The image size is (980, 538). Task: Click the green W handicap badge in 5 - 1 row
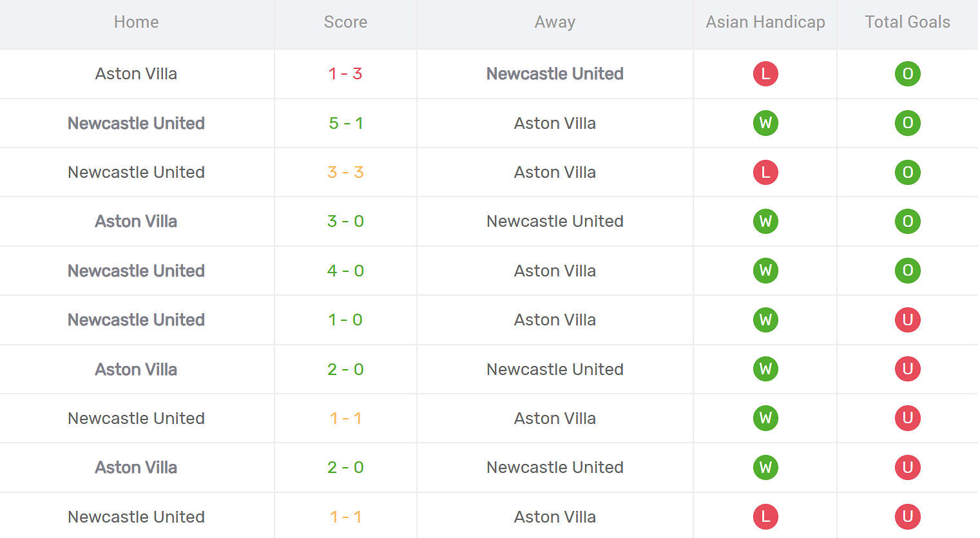pos(765,123)
